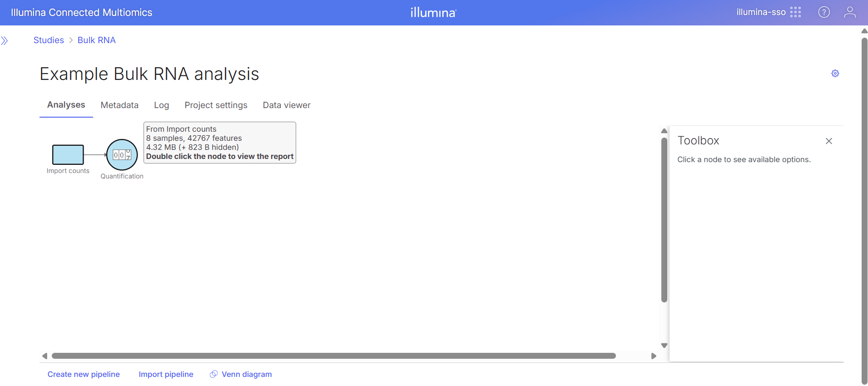Screen dimensions: 868x386
Task: Go to Studies breadcrumb link
Action: pos(49,40)
